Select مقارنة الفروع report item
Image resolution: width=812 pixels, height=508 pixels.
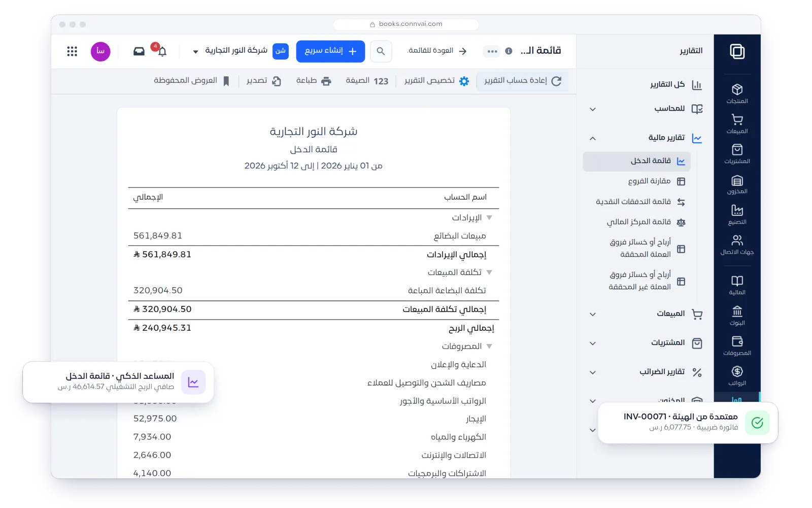pyautogui.click(x=637, y=181)
